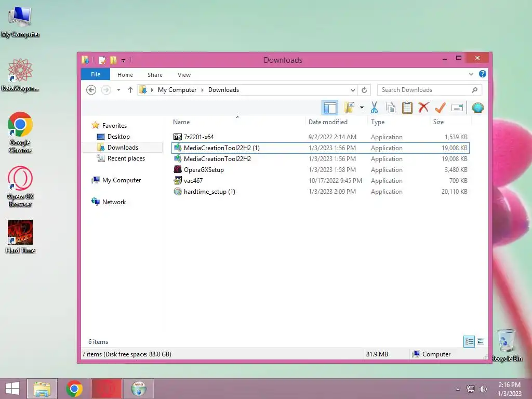This screenshot has width=532, height=399.
Task: Click the installer icon in the taskbar
Action: [x=139, y=389]
